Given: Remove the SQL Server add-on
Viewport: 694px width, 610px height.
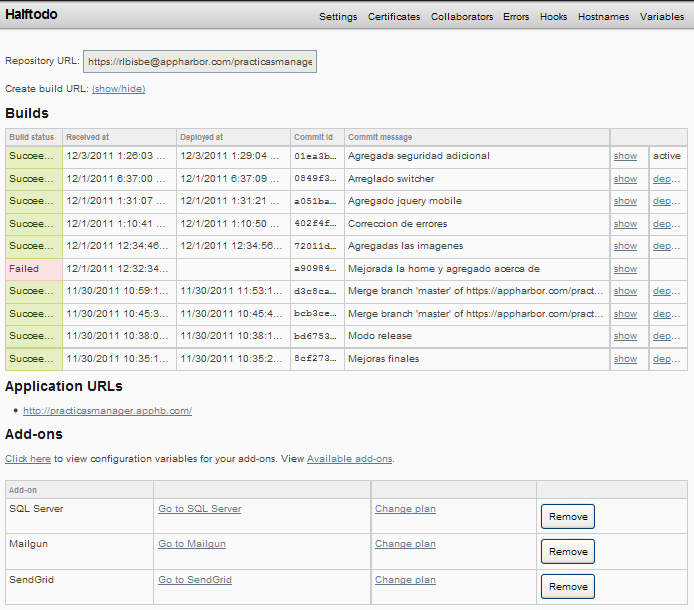Looking at the screenshot, I should coord(568,516).
